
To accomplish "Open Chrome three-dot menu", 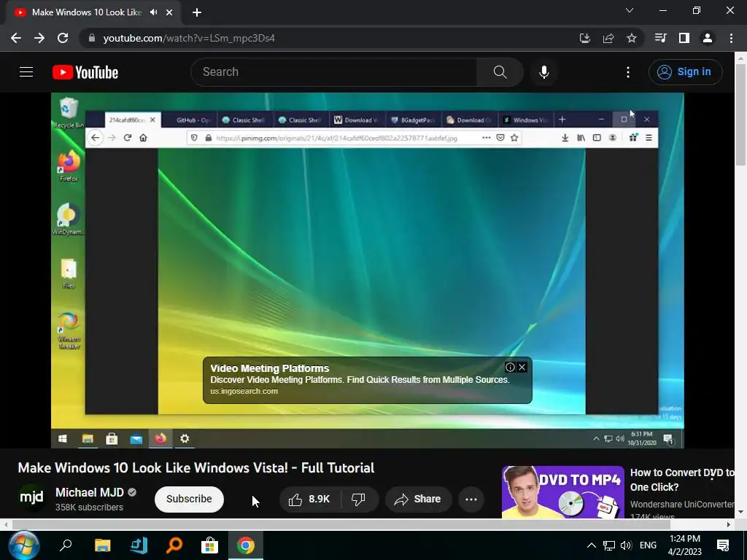I will coord(731,38).
